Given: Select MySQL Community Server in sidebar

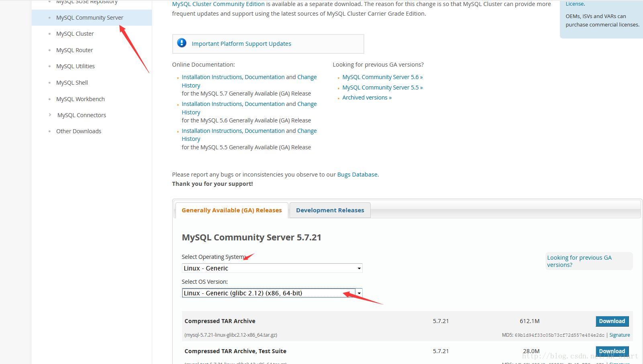Looking at the screenshot, I should click(90, 18).
